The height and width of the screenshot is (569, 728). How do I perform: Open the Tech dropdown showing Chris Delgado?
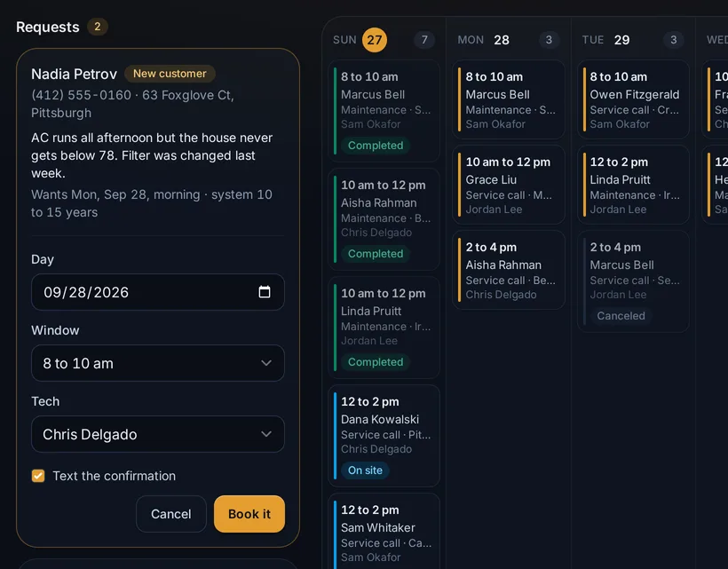[x=158, y=434]
